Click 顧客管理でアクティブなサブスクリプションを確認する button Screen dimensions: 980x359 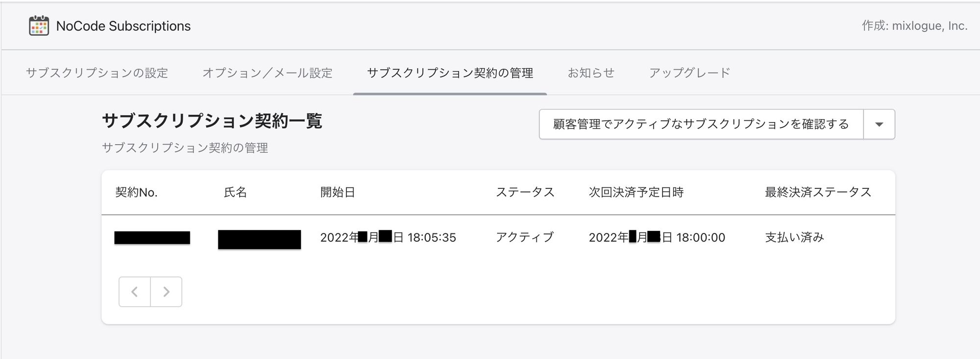pyautogui.click(x=701, y=124)
